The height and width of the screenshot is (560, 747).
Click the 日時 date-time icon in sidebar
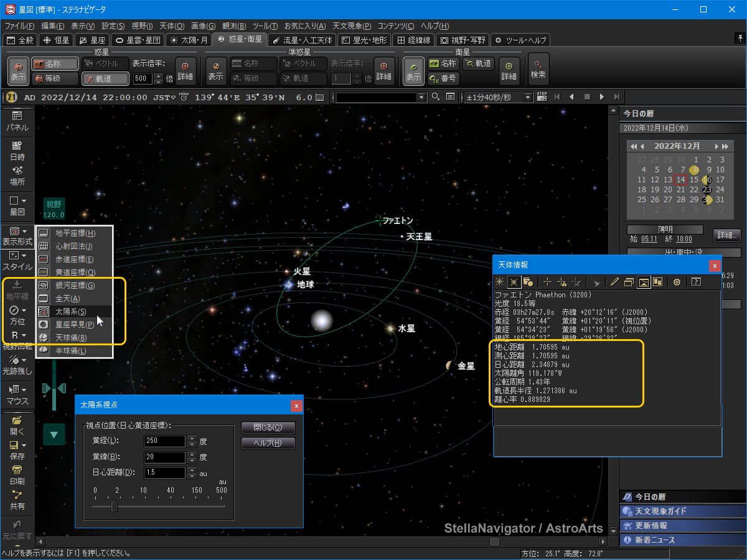coord(17,146)
